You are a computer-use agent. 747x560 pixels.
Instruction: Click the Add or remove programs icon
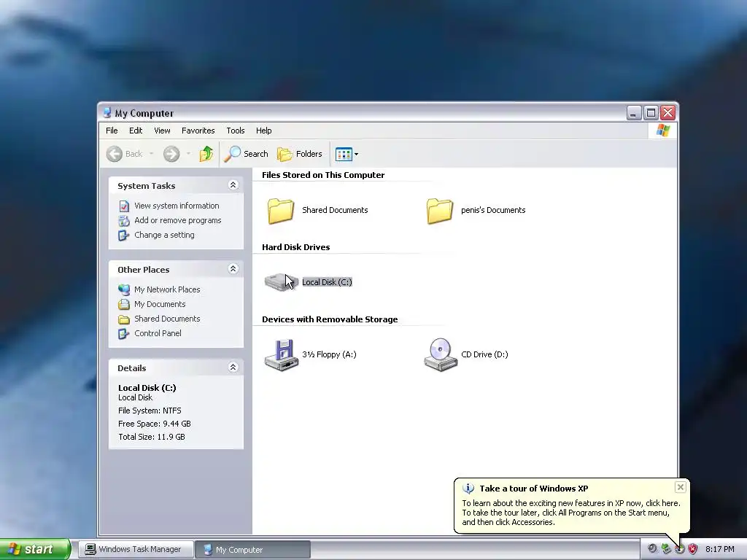click(x=124, y=220)
